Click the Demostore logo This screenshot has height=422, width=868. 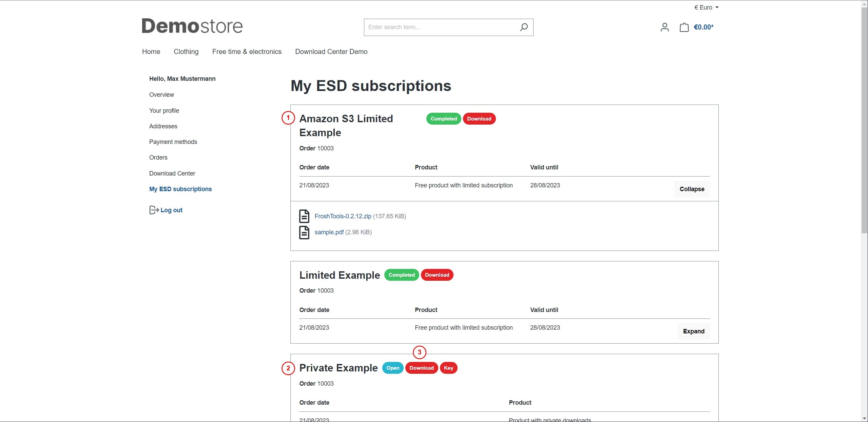point(192,26)
